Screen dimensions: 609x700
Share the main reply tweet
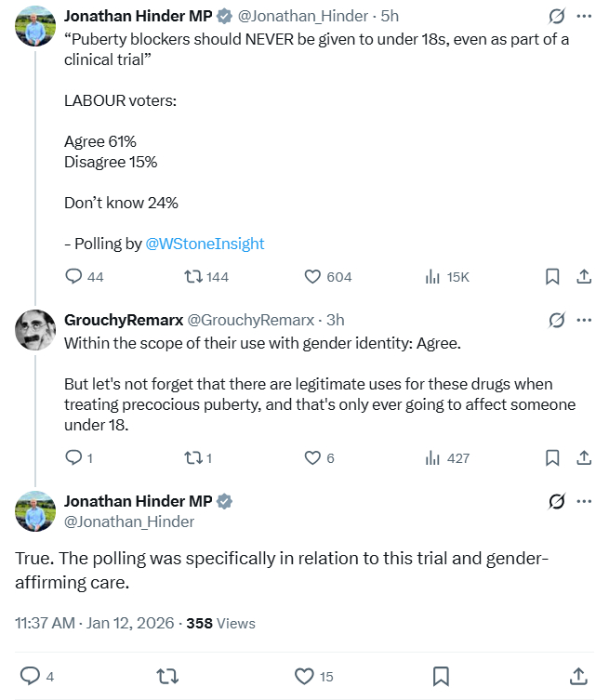[x=577, y=676]
